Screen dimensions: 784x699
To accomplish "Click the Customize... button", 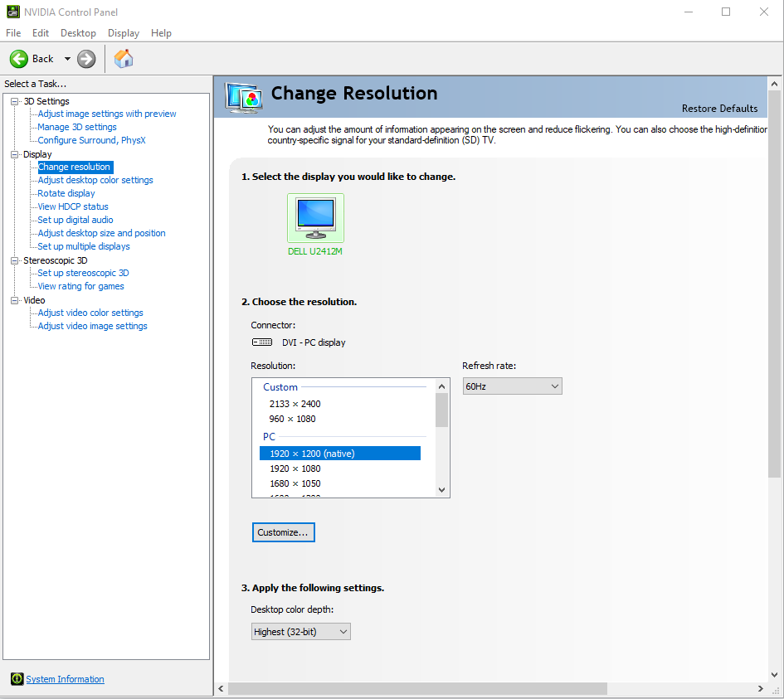I will 284,532.
